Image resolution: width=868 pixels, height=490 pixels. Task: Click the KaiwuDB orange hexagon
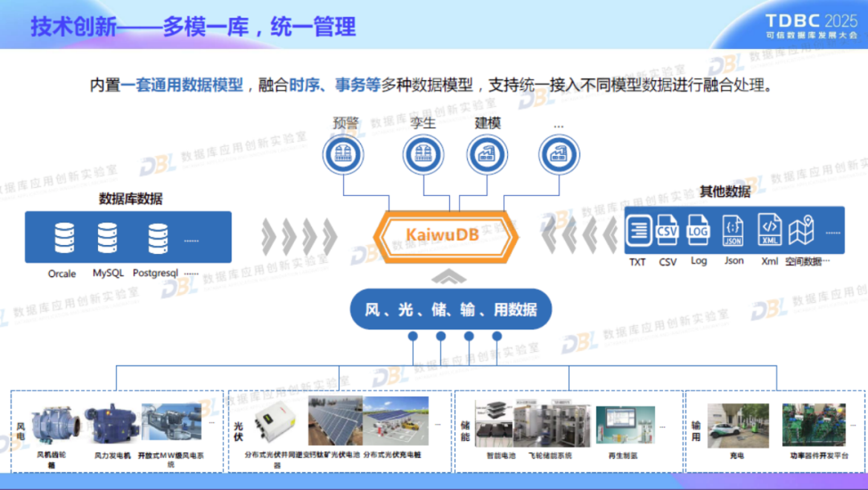coord(445,237)
